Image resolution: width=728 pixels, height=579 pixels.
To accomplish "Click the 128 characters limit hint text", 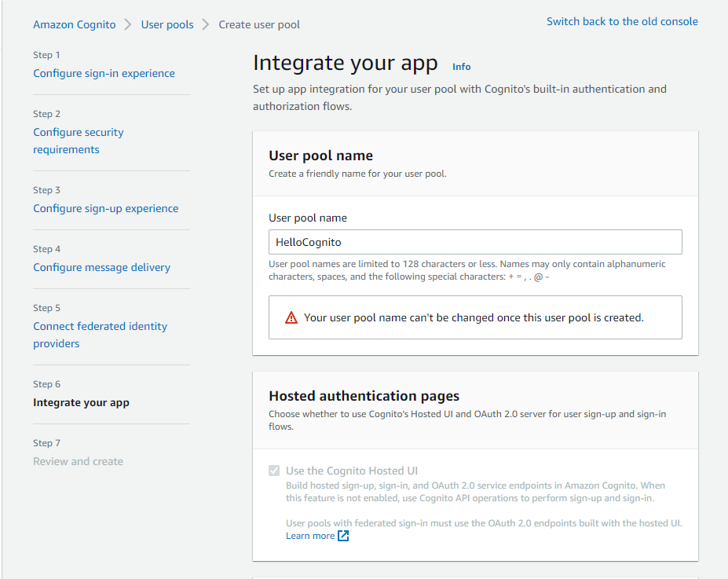I will coord(467,270).
